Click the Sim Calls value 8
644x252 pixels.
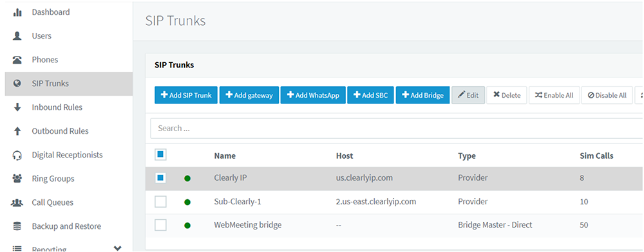click(582, 178)
